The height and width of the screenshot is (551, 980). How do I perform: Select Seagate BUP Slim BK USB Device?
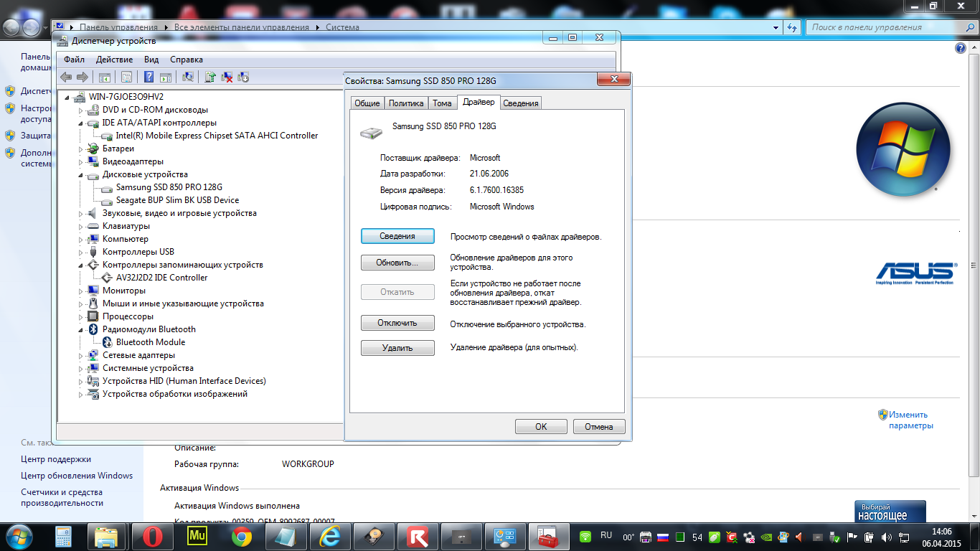click(x=177, y=200)
